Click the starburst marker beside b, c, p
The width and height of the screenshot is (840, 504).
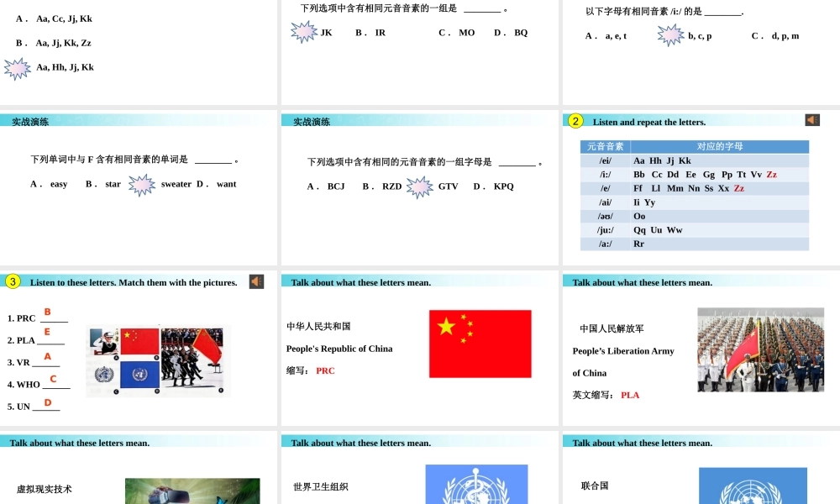[670, 35]
